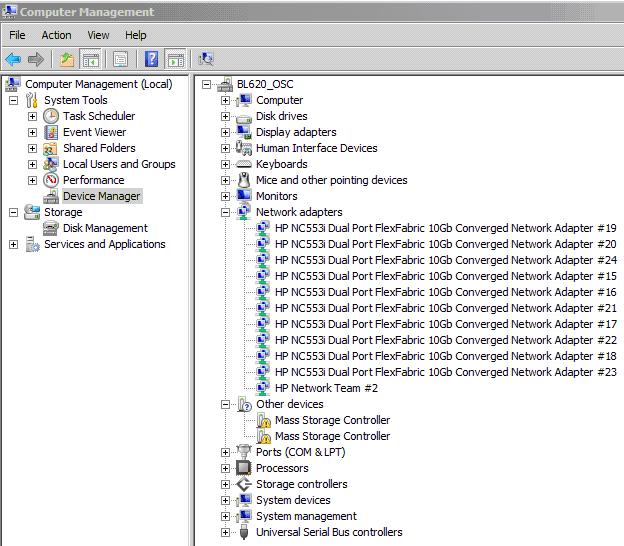This screenshot has height=546, width=624.
Task: Collapse the BL620_OSC root node
Action: (x=206, y=84)
